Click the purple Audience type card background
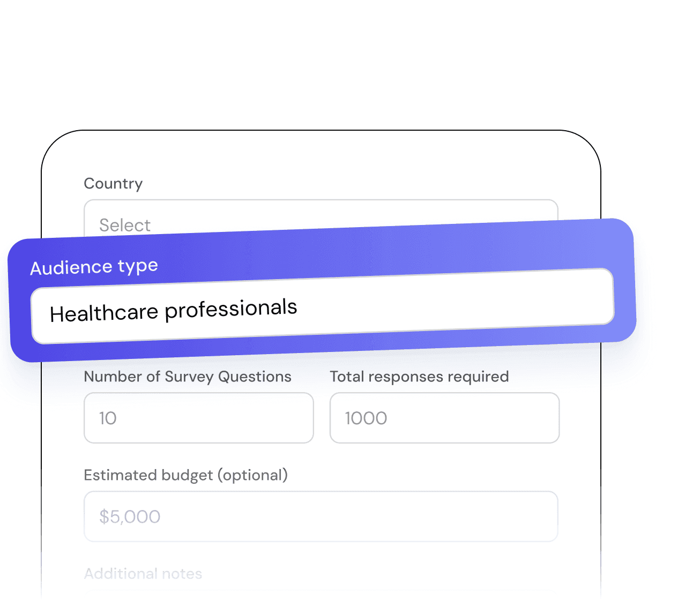This screenshot has width=700, height=600. (375, 251)
